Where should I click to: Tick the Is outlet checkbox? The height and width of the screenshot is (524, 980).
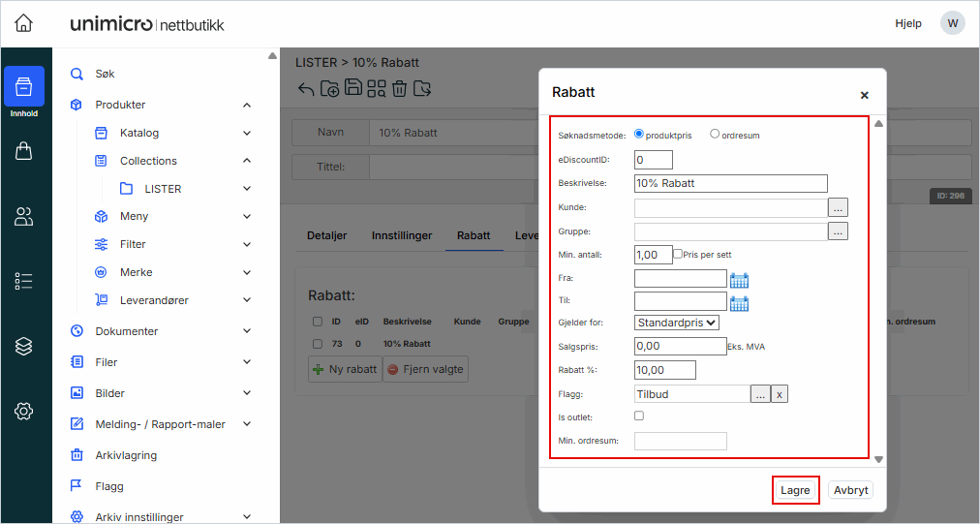pos(639,416)
